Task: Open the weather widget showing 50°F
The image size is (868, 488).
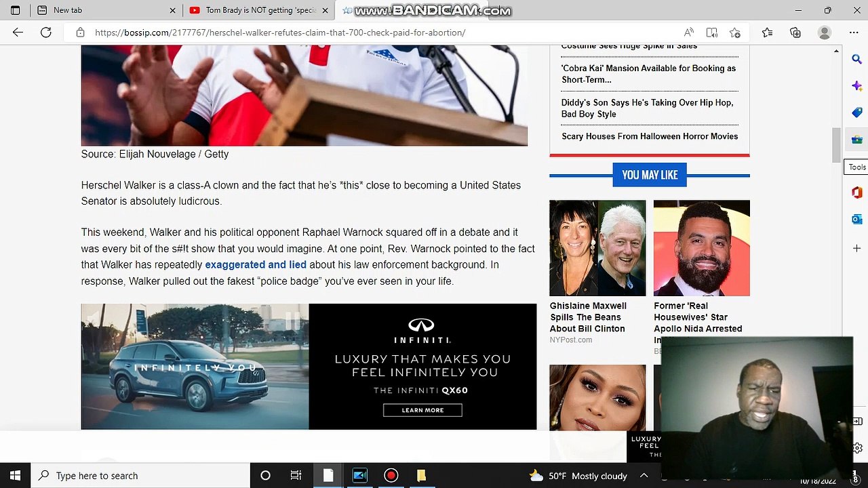Action: pyautogui.click(x=578, y=476)
